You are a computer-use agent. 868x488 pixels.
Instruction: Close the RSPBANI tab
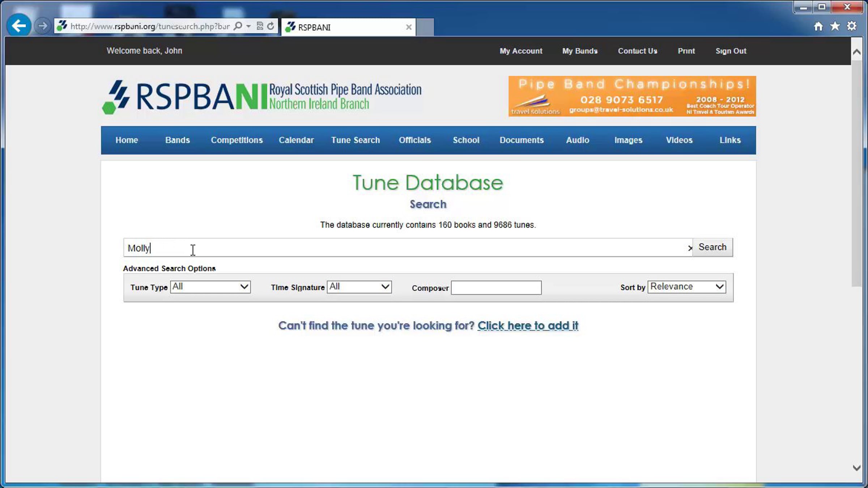(x=409, y=27)
